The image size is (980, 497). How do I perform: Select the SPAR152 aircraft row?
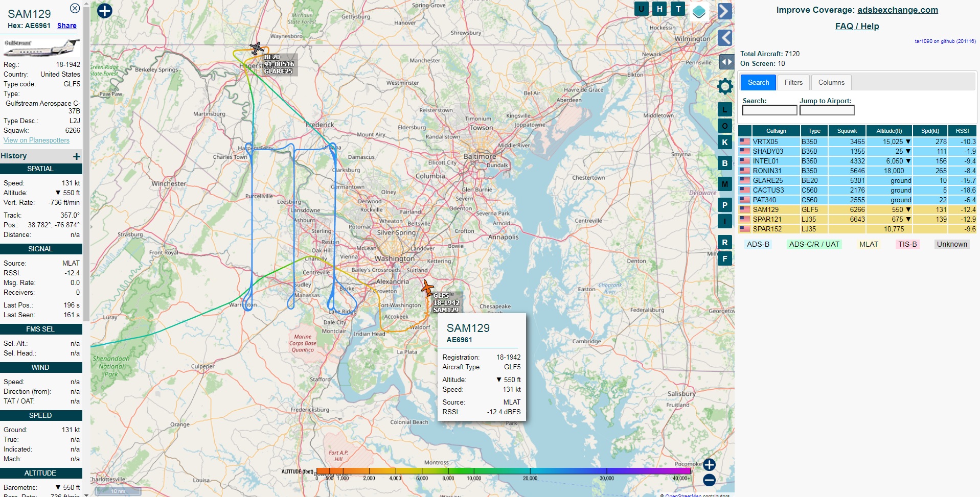pyautogui.click(x=857, y=229)
